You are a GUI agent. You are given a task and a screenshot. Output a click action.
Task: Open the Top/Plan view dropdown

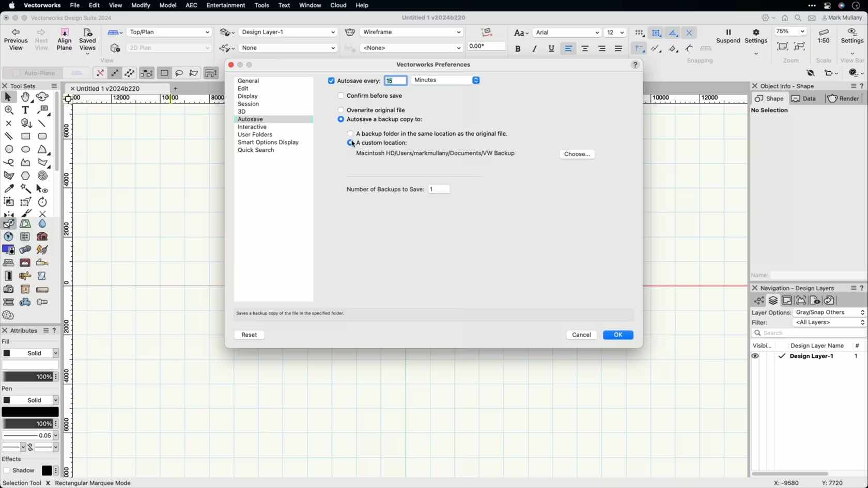[169, 32]
